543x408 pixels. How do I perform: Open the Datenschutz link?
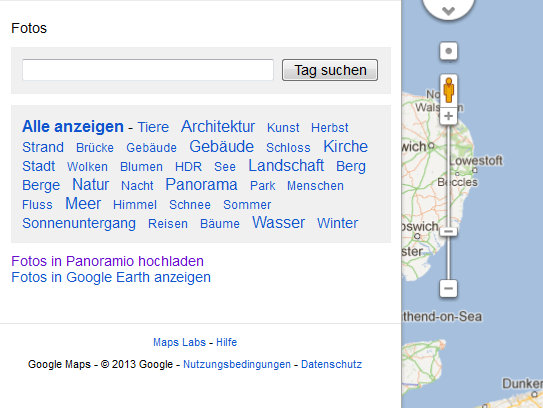point(331,364)
